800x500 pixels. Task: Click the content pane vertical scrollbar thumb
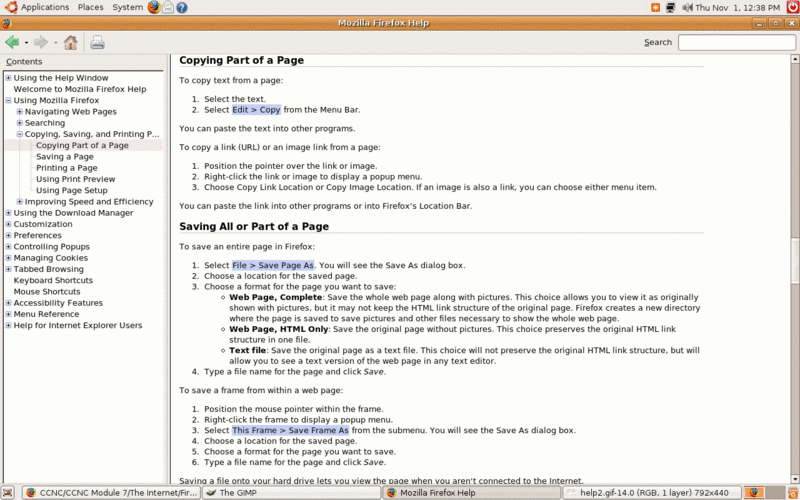pyautogui.click(x=795, y=260)
